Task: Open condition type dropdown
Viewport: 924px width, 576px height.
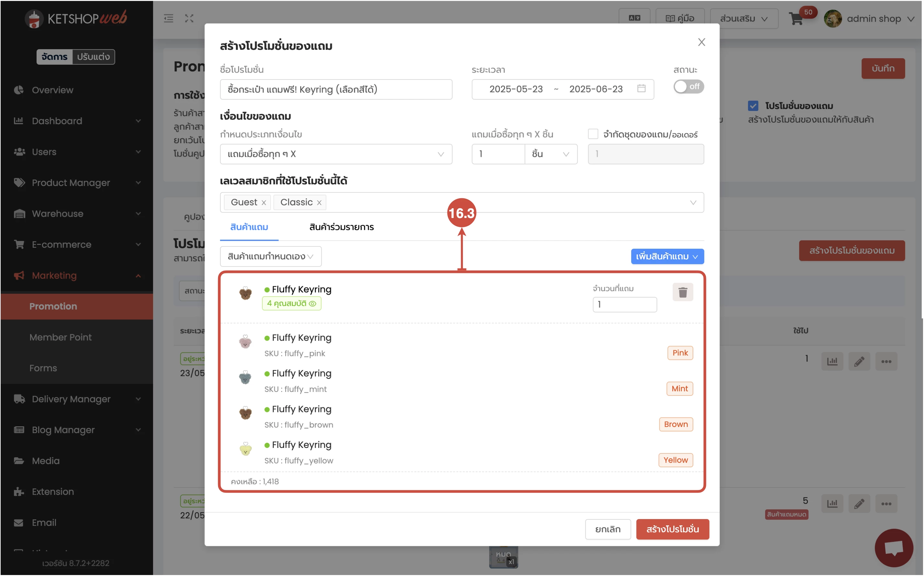Action: click(x=336, y=154)
